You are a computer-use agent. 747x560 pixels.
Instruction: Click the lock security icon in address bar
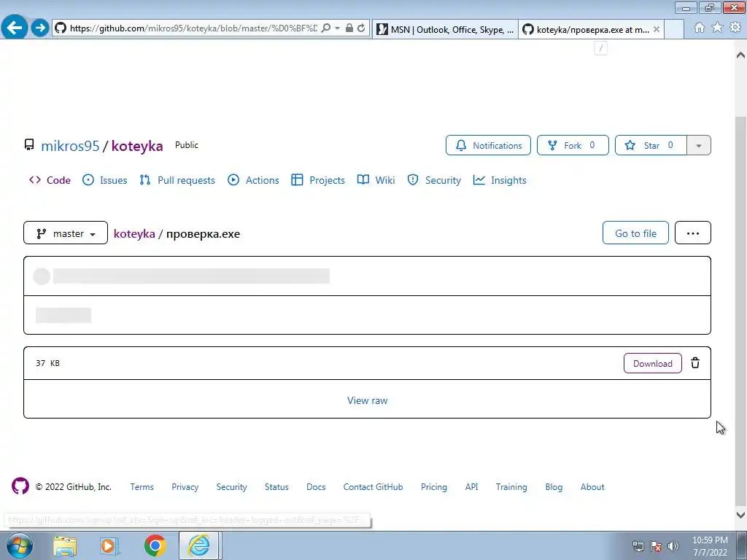click(349, 28)
